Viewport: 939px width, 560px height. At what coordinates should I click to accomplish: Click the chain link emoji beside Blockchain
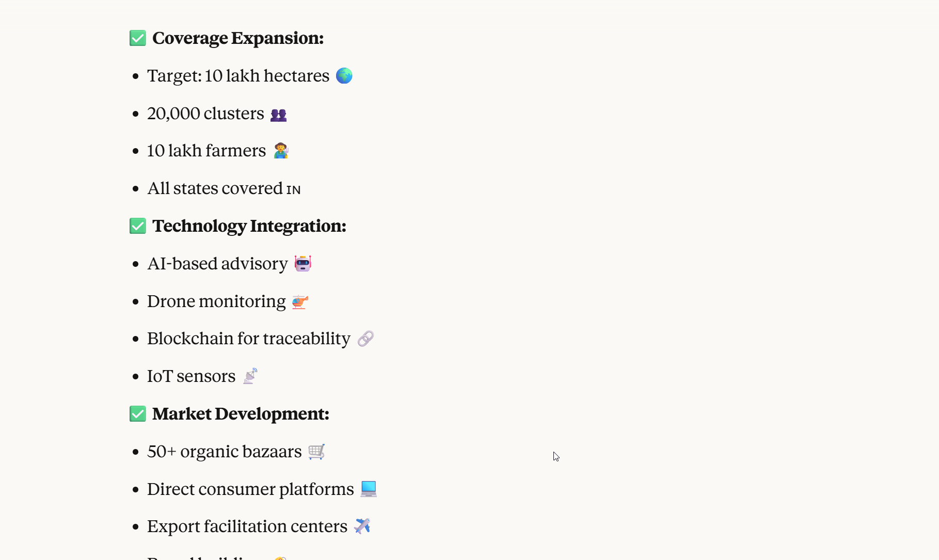(365, 339)
